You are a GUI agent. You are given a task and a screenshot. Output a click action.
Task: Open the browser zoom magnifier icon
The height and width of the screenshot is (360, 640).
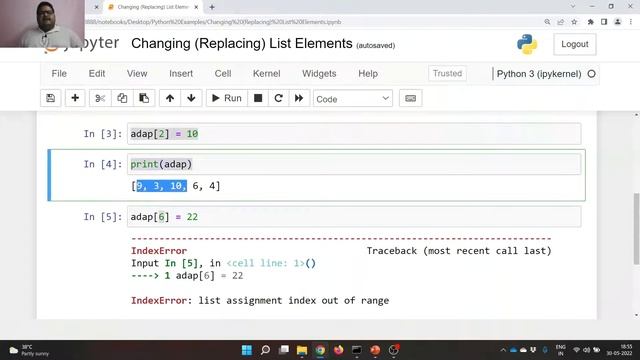click(x=547, y=22)
